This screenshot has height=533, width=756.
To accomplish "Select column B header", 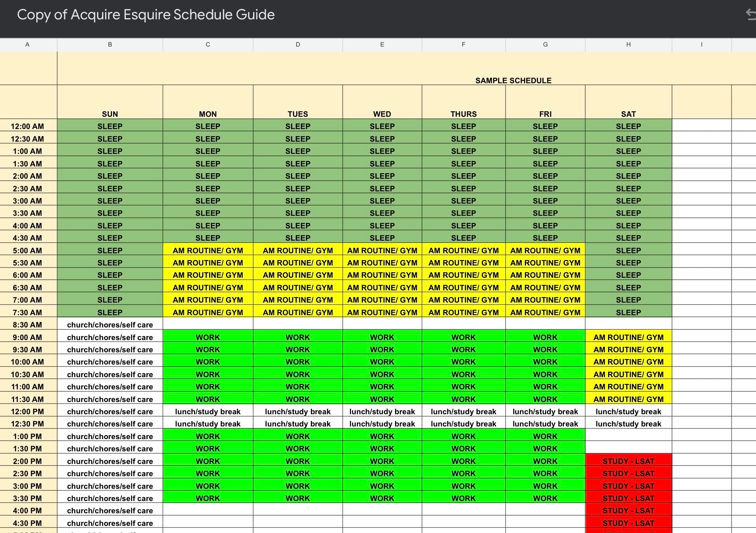I will [x=110, y=45].
